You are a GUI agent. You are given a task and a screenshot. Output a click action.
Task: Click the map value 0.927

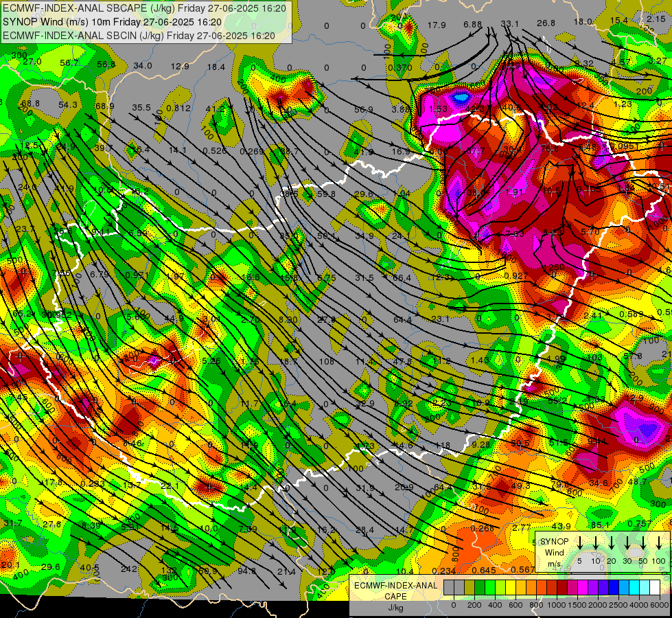click(516, 276)
